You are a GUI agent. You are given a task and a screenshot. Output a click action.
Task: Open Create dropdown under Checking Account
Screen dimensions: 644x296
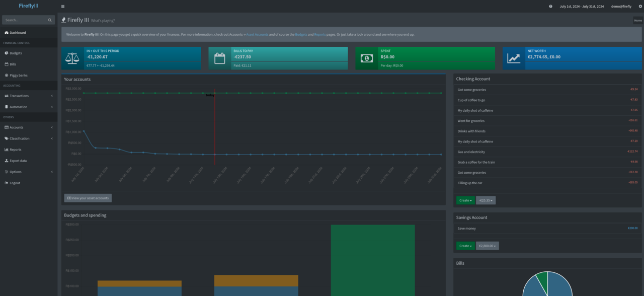coord(465,200)
